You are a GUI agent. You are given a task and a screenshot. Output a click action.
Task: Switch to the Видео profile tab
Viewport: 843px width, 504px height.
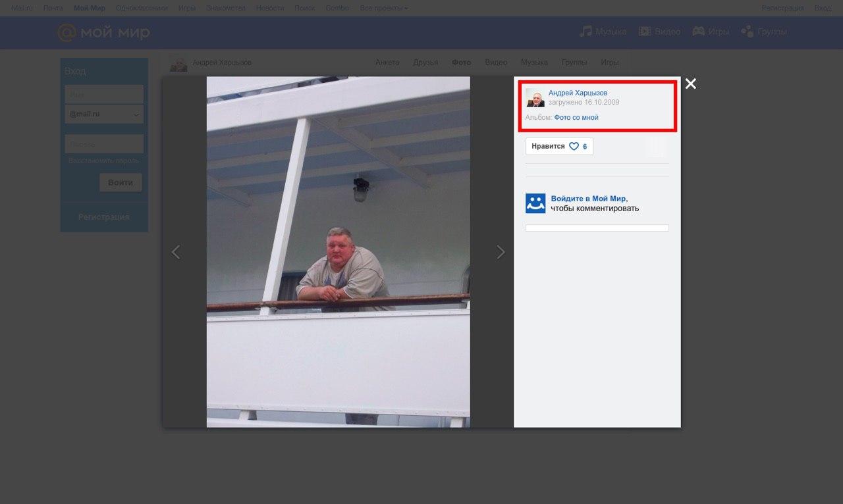[x=496, y=63]
